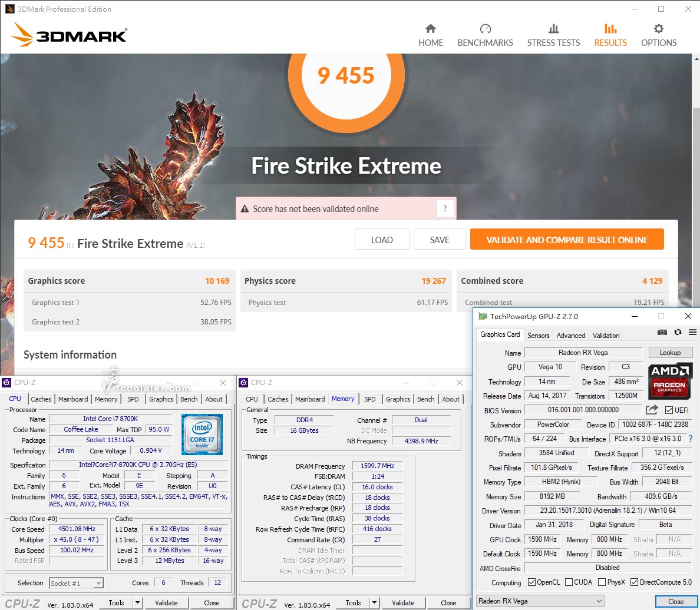Toggle the CUDA checkbox

[569, 582]
